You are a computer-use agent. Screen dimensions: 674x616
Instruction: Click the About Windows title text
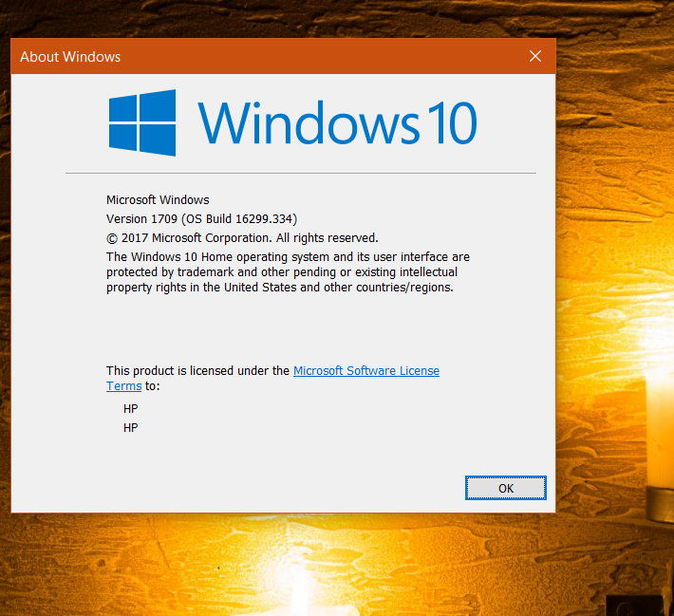pos(70,57)
